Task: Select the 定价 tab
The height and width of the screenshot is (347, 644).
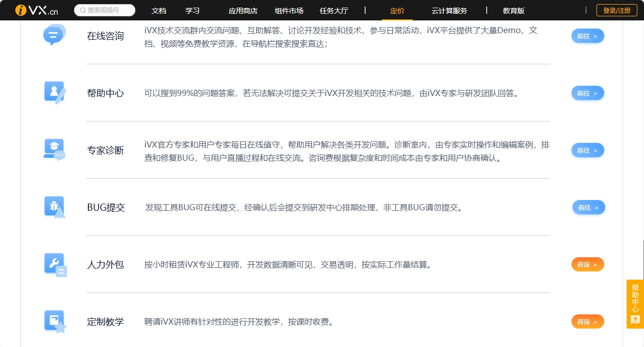Action: coord(397,11)
